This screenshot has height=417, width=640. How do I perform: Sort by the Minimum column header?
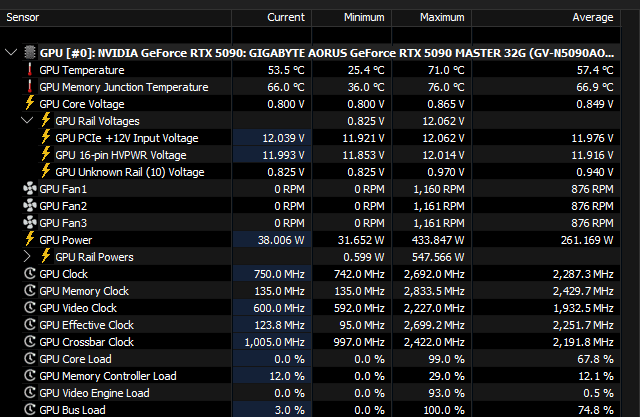[x=351, y=18]
